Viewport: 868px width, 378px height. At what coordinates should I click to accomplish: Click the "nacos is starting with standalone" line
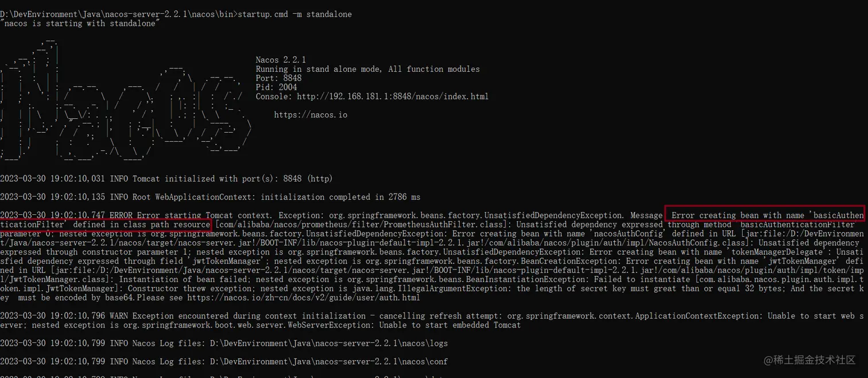pyautogui.click(x=80, y=23)
